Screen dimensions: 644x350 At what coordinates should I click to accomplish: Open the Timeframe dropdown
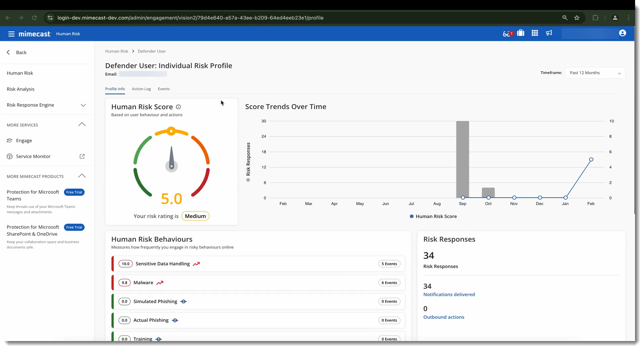595,73
